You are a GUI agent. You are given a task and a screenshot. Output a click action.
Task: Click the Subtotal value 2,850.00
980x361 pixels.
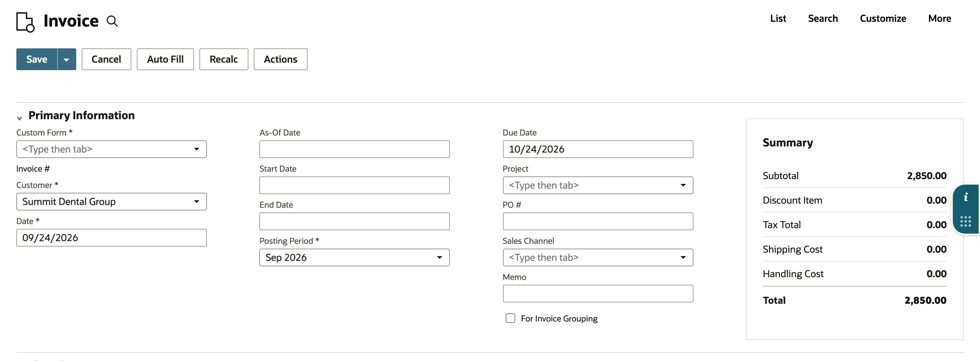(x=926, y=175)
